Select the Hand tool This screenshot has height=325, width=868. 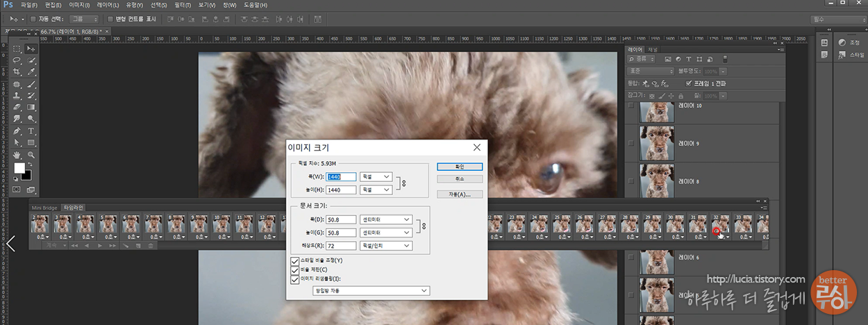click(17, 154)
